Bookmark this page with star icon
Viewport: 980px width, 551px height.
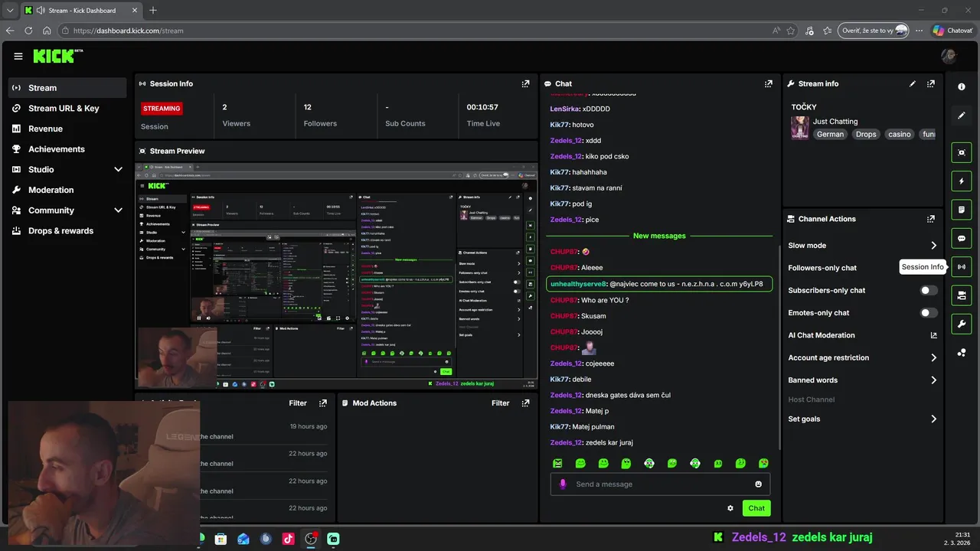point(790,31)
